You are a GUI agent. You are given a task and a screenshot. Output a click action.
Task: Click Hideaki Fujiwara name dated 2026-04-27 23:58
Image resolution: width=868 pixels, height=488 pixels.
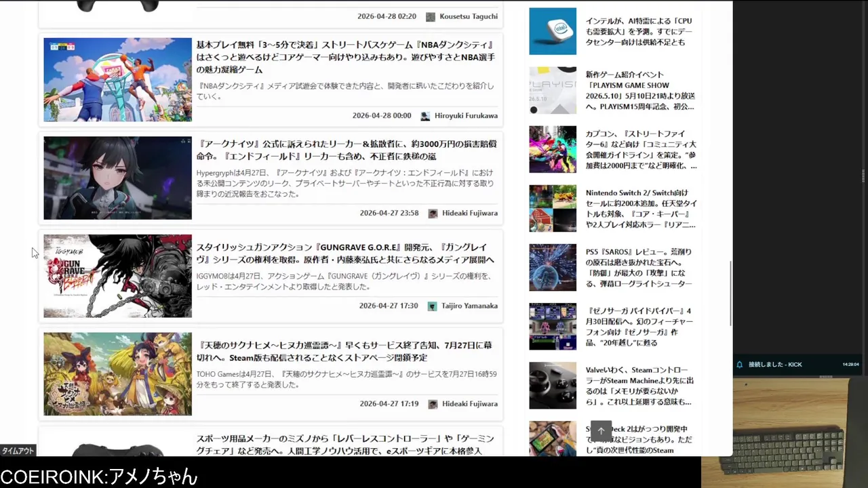[470, 213]
